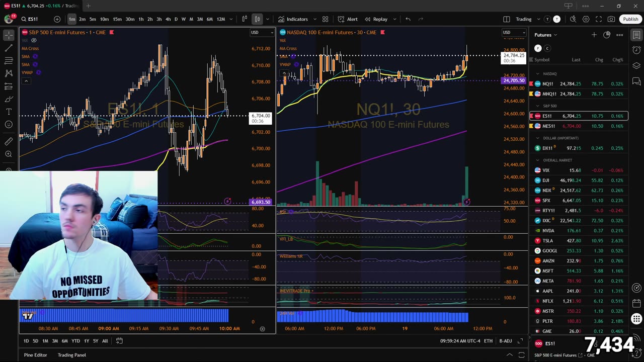
Task: Select the measure ruler tool
Action: tap(9, 141)
